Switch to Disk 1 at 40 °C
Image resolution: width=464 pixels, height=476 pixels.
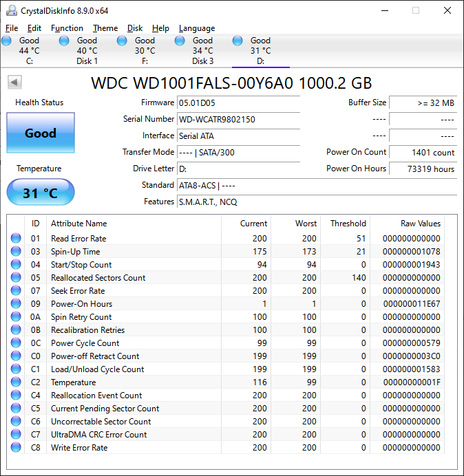87,51
